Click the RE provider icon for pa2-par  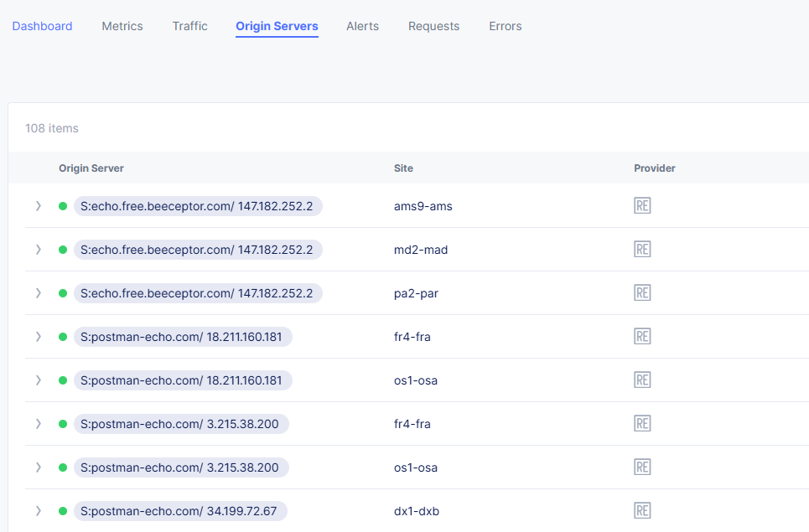[642, 292]
